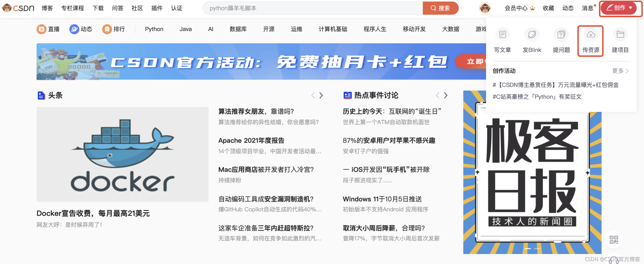Open the 社区 menu
The image size is (644, 264).
pyautogui.click(x=137, y=8)
